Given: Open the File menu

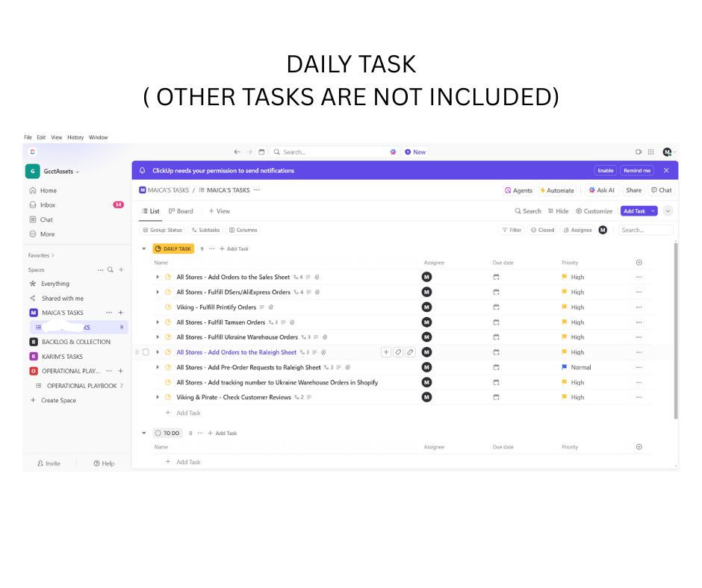Looking at the screenshot, I should pyautogui.click(x=28, y=137).
